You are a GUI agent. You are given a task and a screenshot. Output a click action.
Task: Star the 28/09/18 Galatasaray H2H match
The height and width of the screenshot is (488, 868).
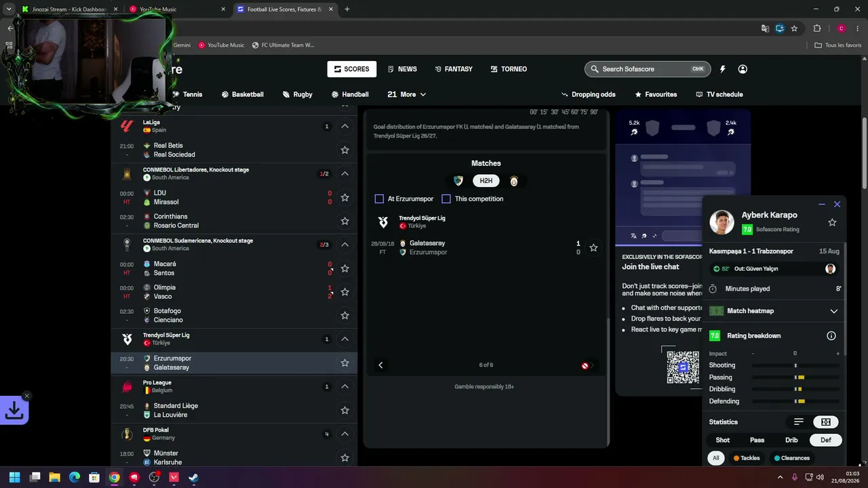point(593,248)
